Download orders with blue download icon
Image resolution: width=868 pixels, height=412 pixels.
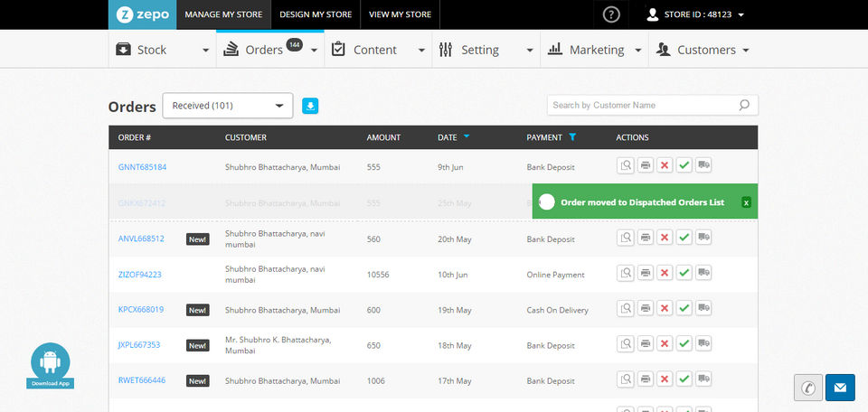[x=310, y=107]
